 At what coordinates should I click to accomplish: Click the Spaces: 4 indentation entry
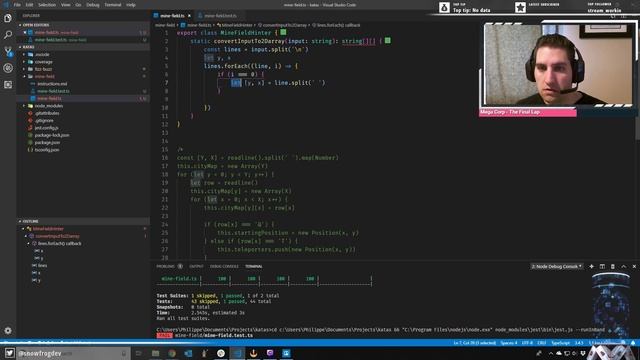point(509,343)
